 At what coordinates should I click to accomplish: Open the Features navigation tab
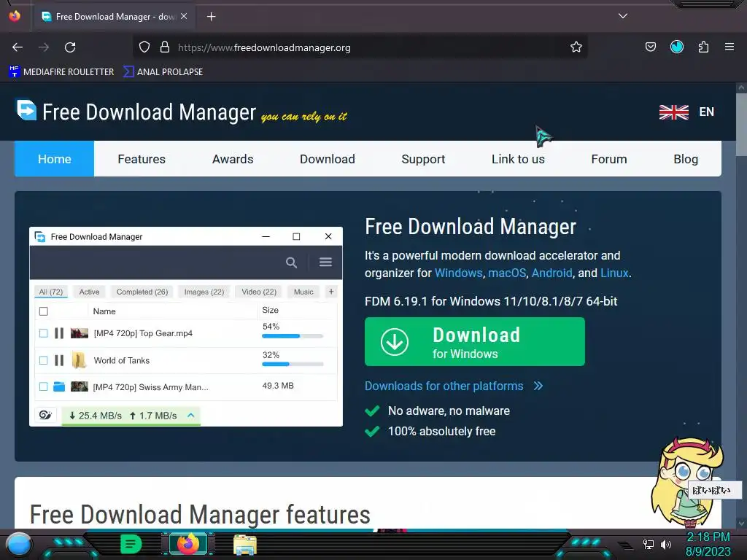142,159
